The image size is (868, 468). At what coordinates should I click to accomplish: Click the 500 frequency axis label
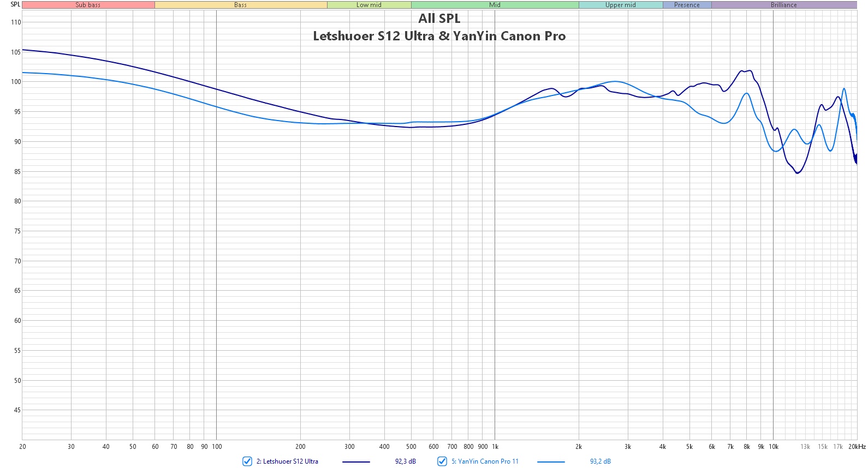pos(411,447)
